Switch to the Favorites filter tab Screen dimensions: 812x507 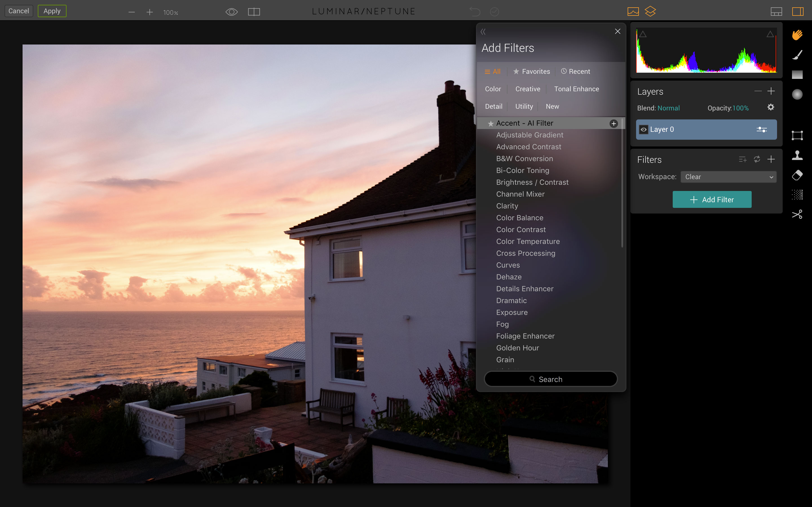[x=531, y=72]
